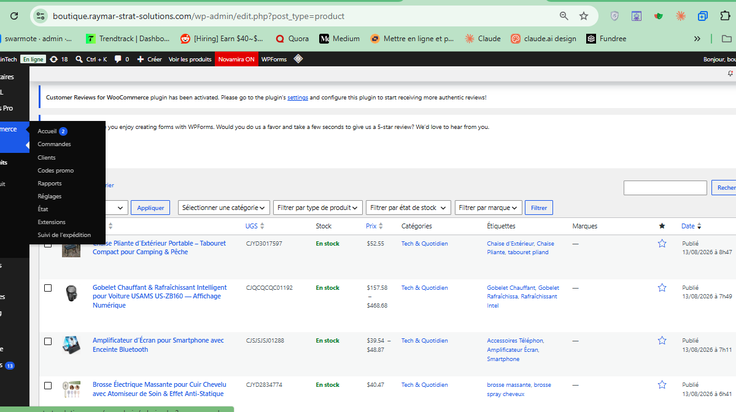The width and height of the screenshot is (736, 412).
Task: Select checkbox for Gobelet Chauffant product
Action: tap(48, 288)
